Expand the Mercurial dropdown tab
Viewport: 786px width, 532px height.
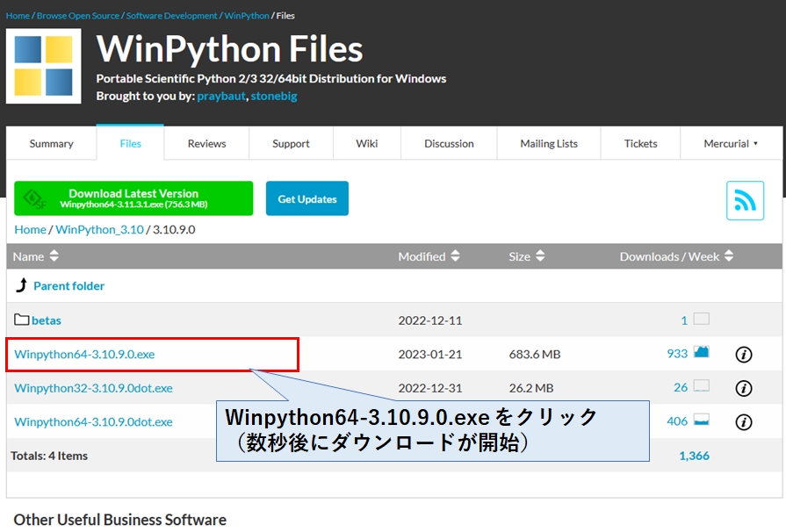coord(731,144)
